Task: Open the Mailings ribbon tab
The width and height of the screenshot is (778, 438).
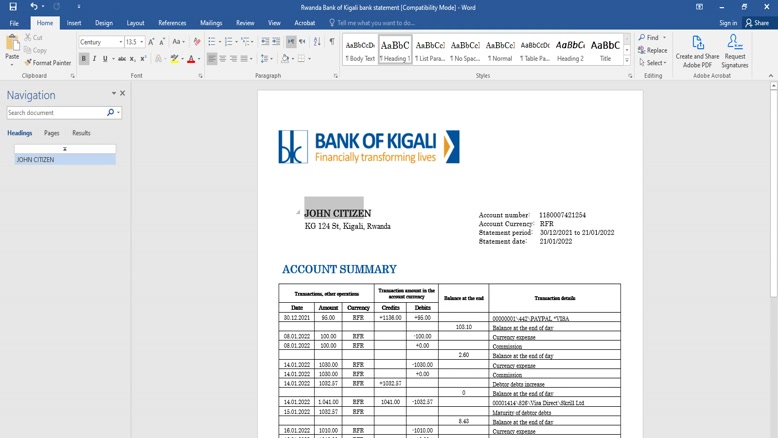Action: point(211,23)
